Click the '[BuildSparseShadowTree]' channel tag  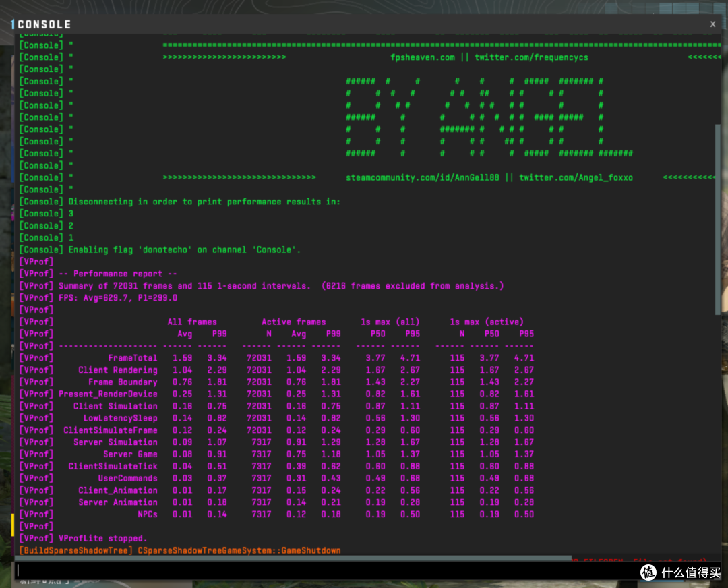pos(76,551)
